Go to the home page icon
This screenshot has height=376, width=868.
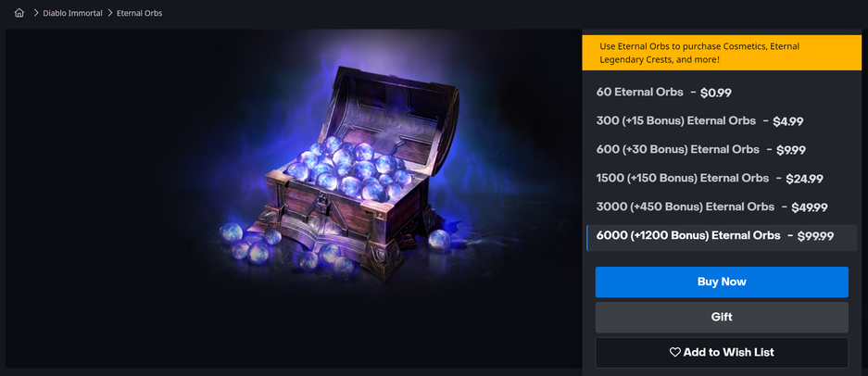coord(19,13)
